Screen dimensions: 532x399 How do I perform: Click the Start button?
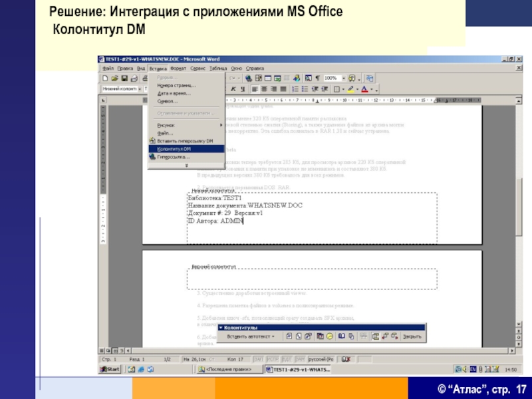point(110,369)
